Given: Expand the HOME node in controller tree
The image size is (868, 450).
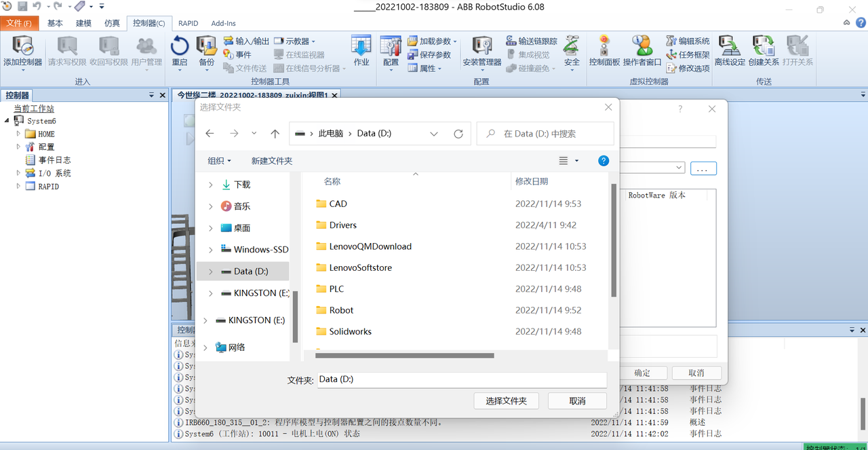Looking at the screenshot, I should [19, 134].
